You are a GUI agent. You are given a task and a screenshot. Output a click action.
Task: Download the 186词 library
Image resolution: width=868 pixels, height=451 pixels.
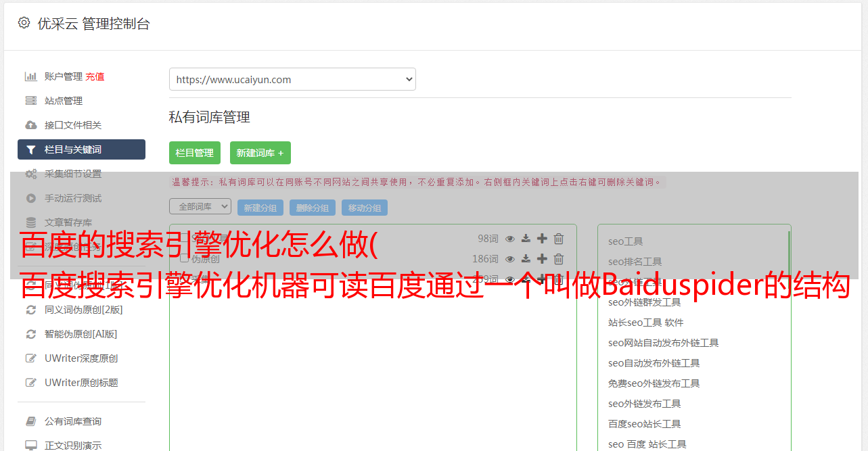526,259
